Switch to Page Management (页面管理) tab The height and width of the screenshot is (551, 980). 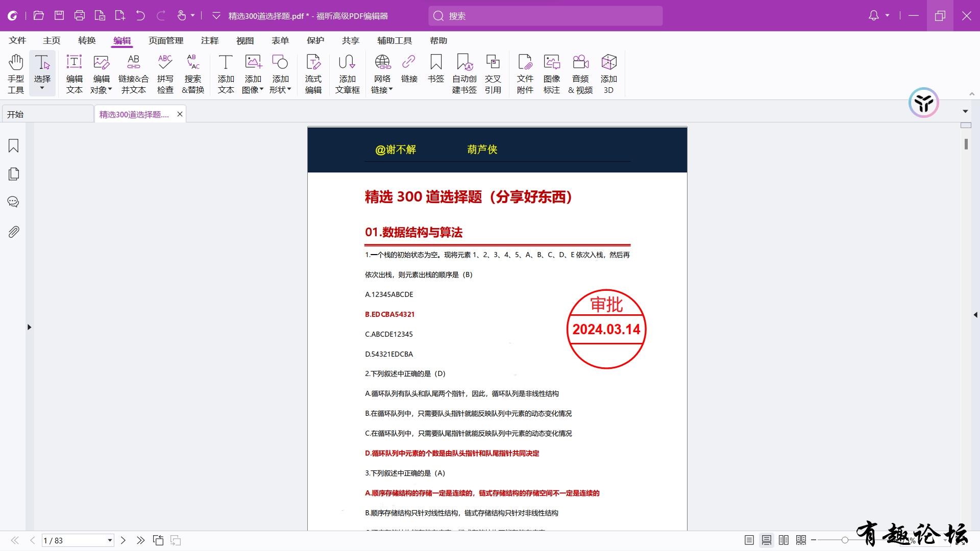pyautogui.click(x=166, y=40)
